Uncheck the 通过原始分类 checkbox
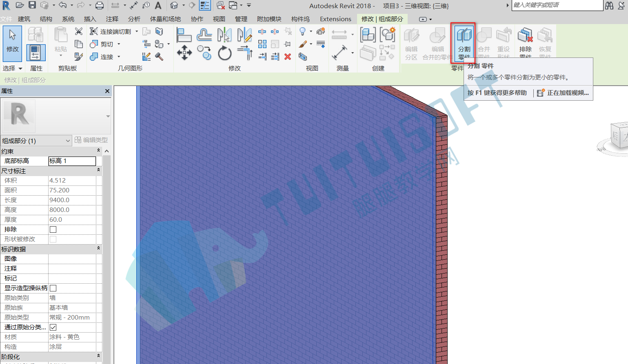 coord(53,327)
